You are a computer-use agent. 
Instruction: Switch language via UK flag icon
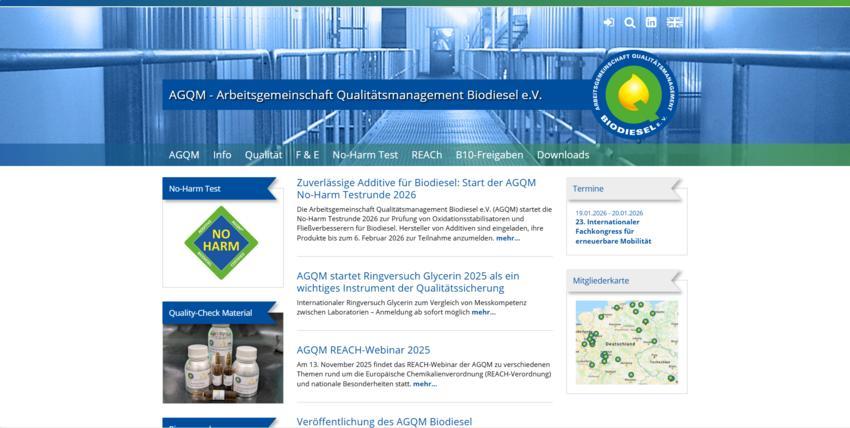[675, 22]
